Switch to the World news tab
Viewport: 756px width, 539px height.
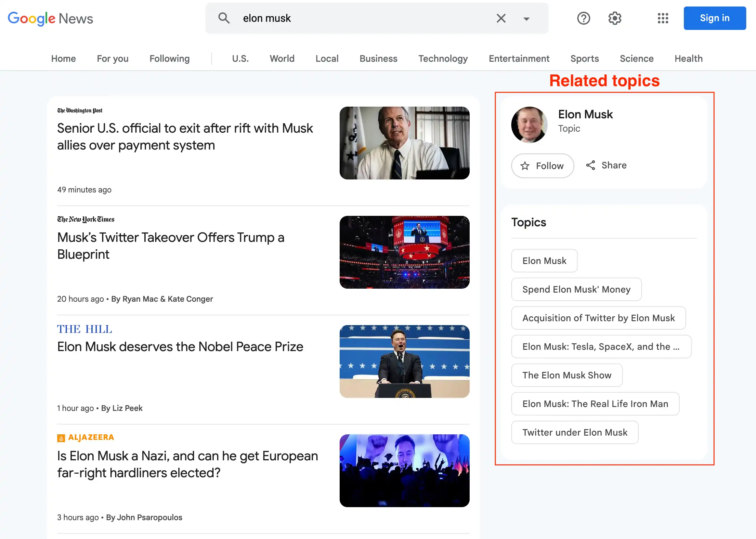click(x=282, y=59)
